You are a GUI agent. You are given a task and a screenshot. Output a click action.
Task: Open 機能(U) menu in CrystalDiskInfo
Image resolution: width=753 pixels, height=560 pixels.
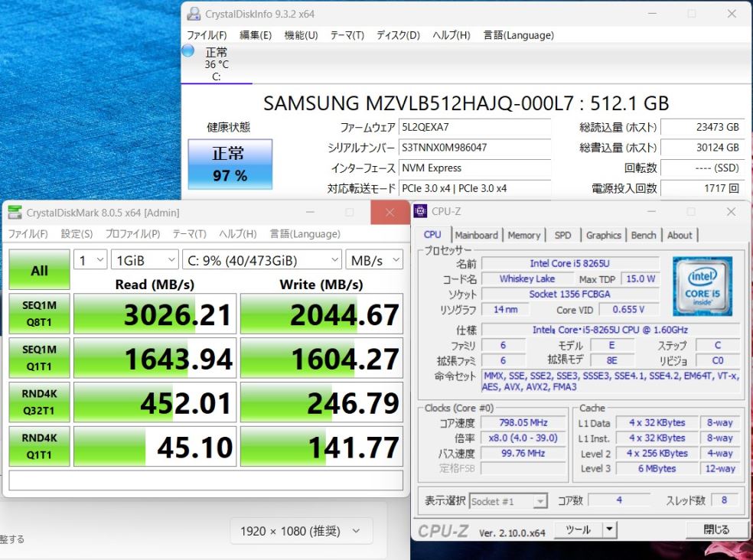301,35
